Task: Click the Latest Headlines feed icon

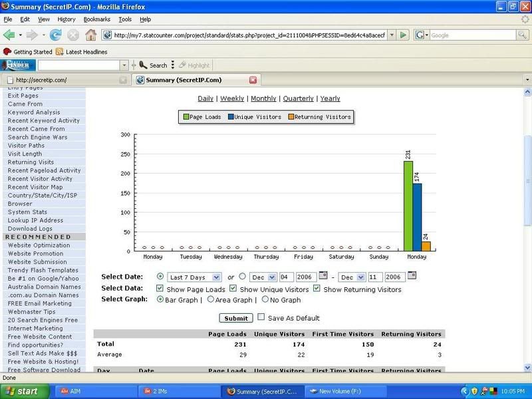Action: (60, 52)
